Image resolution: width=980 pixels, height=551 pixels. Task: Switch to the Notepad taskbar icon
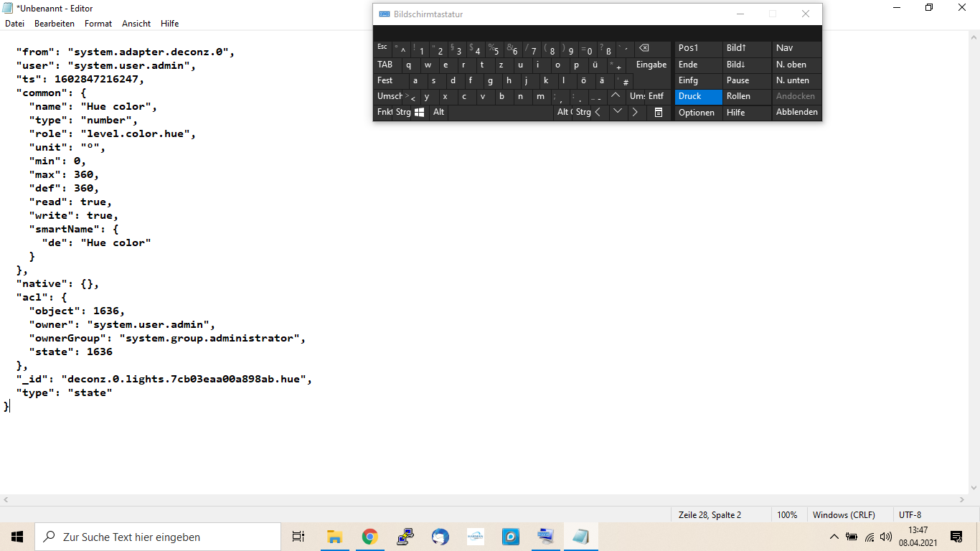(x=580, y=537)
